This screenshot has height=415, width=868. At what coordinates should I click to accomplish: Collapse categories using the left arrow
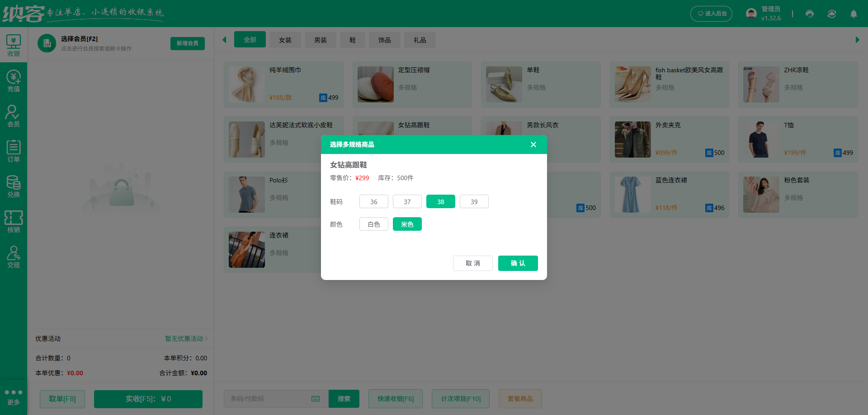(x=225, y=40)
